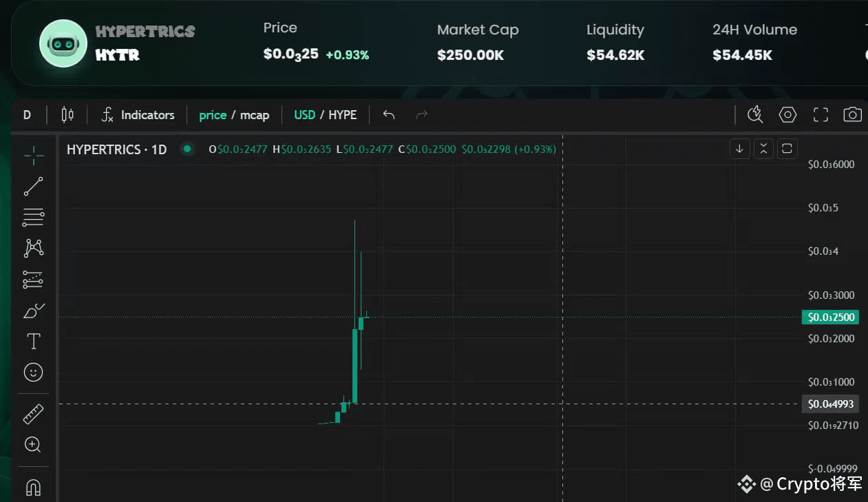Screen dimensions: 868x502
Task: Click the green current price label 2500
Action: coord(829,317)
